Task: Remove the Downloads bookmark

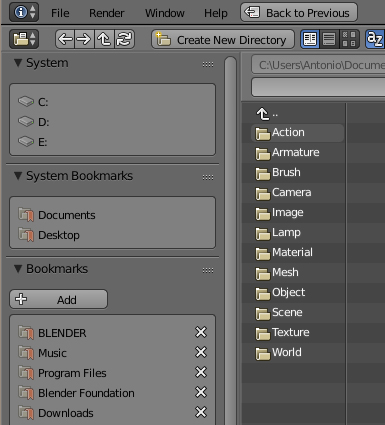Action: pyautogui.click(x=201, y=412)
